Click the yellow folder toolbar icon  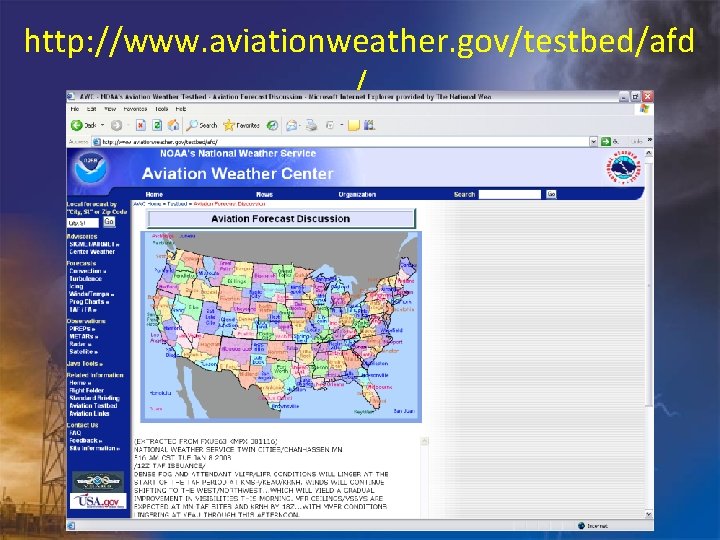pyautogui.click(x=354, y=125)
